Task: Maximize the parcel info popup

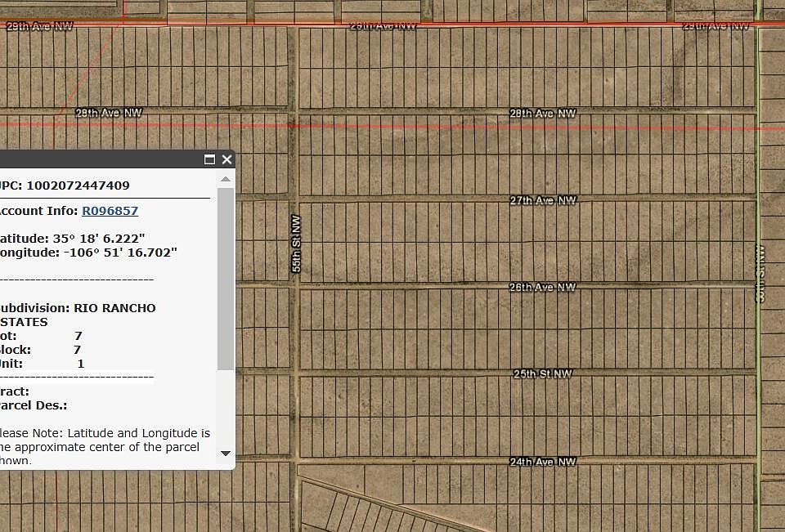Action: 210,159
